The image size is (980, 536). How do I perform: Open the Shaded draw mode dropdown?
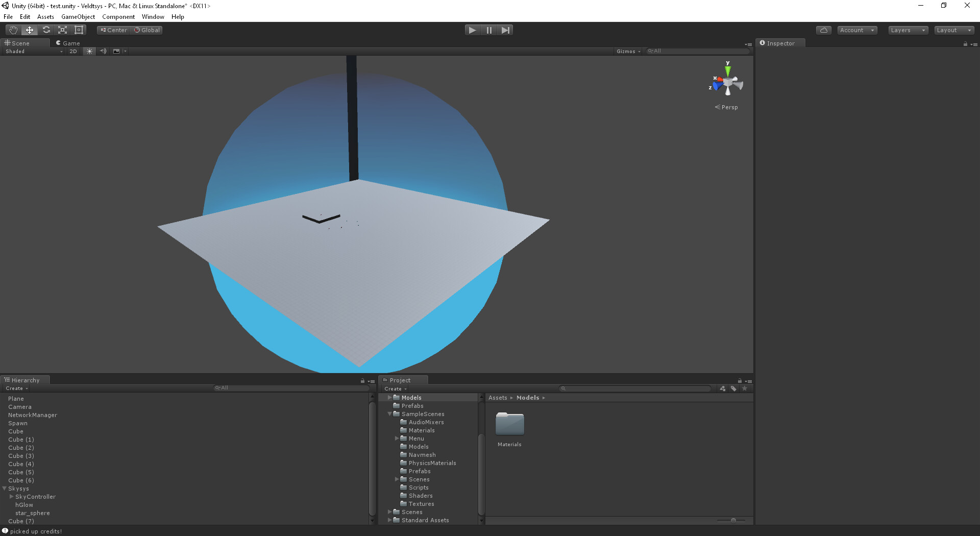31,51
